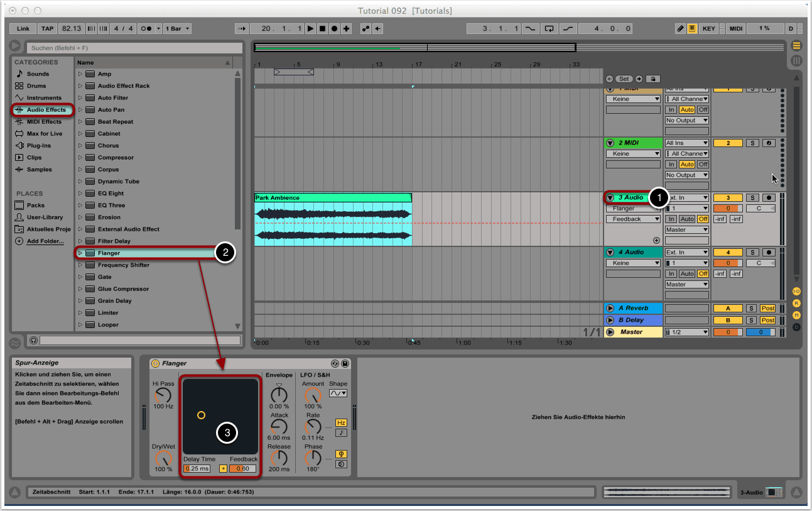The width and height of the screenshot is (812, 511).
Task: Click the pencil Draw Mode icon
Action: [681, 29]
